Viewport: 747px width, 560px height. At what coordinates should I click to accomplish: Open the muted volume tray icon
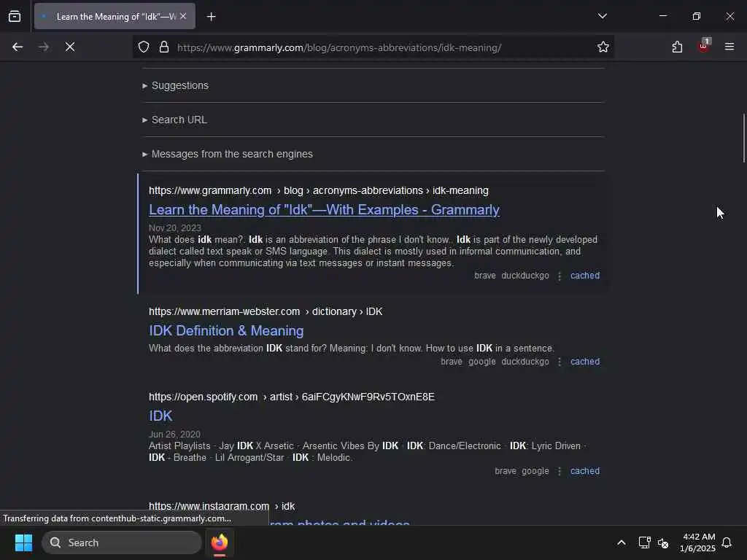662,542
